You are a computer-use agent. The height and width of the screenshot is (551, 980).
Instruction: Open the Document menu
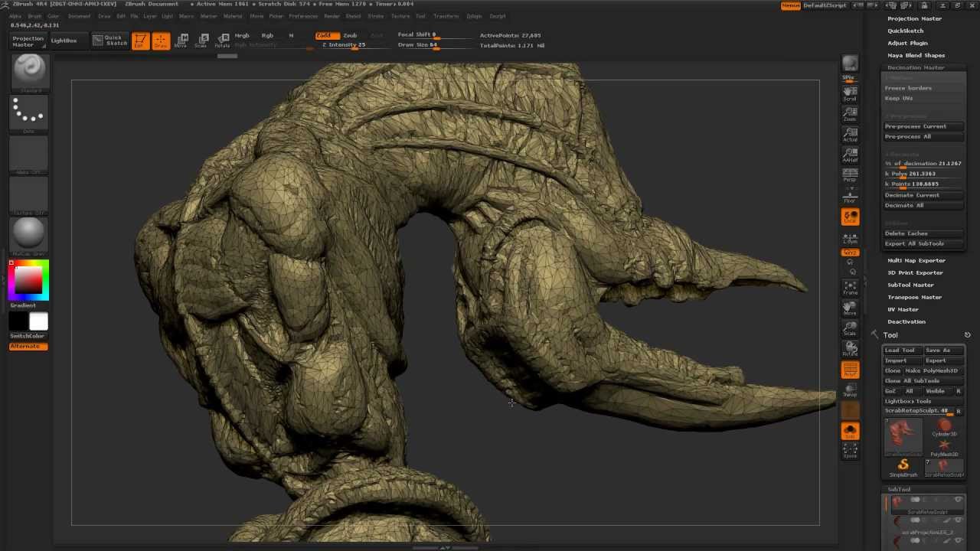[x=79, y=16]
